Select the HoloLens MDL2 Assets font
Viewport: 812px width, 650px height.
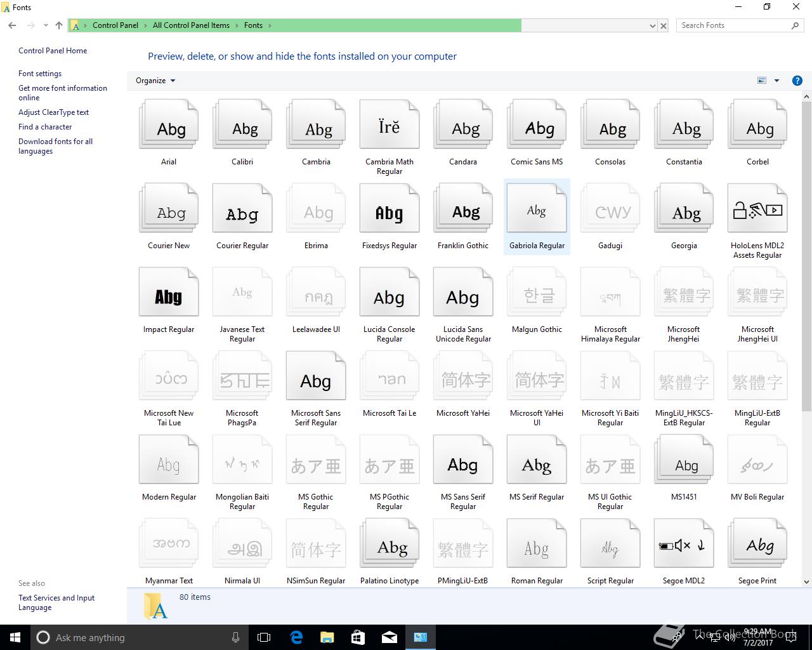[757, 221]
